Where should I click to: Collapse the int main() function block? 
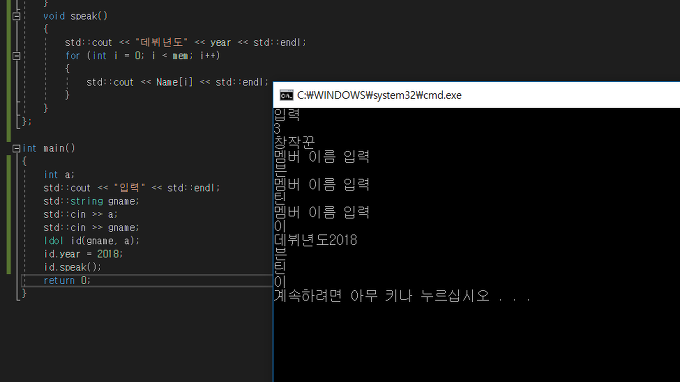16,148
